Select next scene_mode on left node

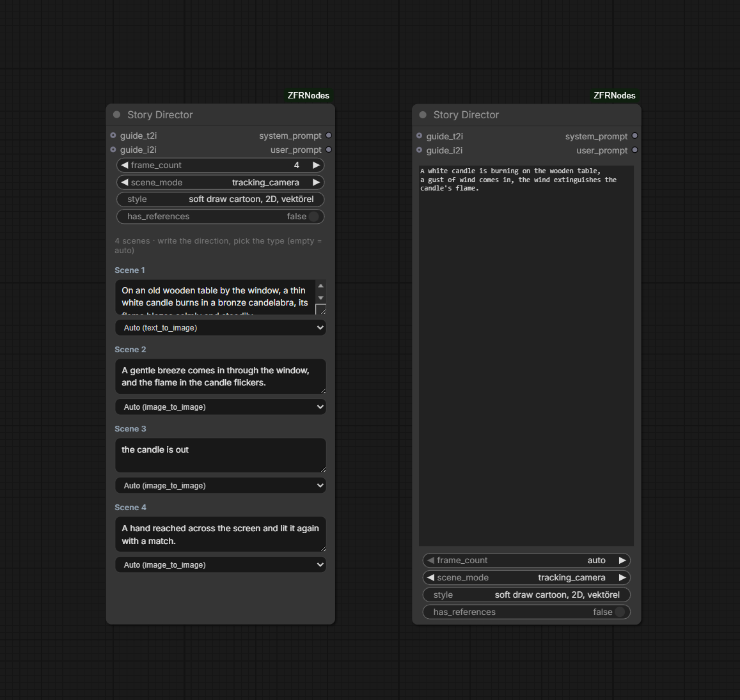[x=316, y=182]
